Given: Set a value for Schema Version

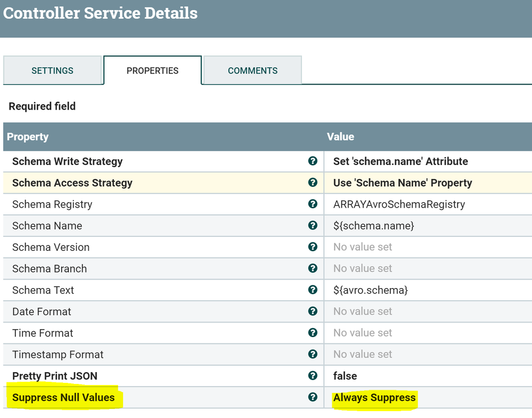Looking at the screenshot, I should 363,247.
